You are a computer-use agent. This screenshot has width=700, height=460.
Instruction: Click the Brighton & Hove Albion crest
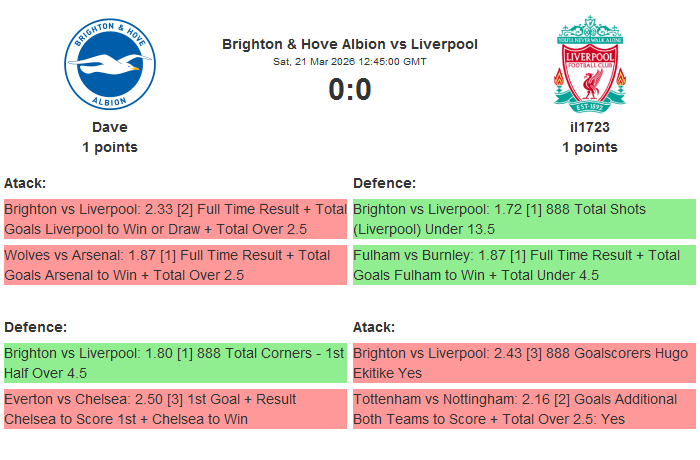point(110,65)
